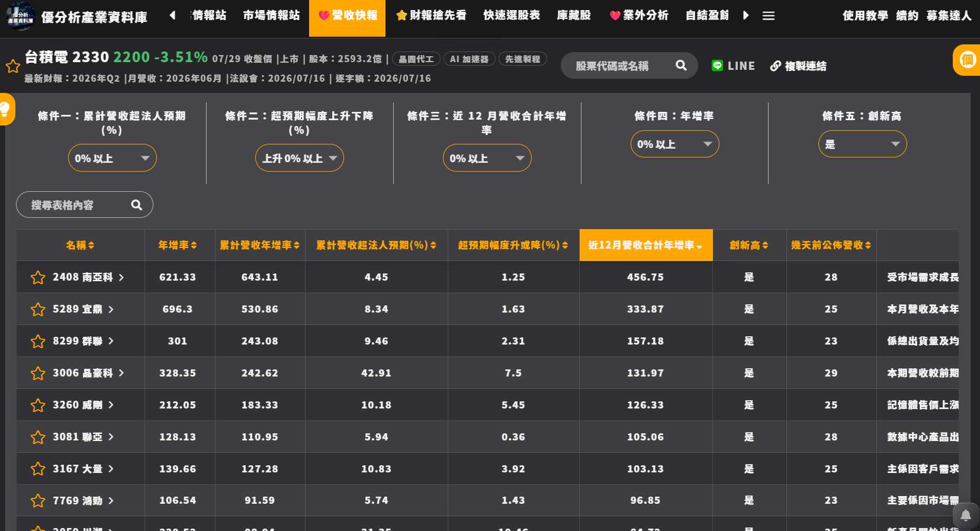Toggle favorite star for 8299 群聯
Image resolution: width=980 pixels, height=531 pixels.
pyautogui.click(x=38, y=341)
